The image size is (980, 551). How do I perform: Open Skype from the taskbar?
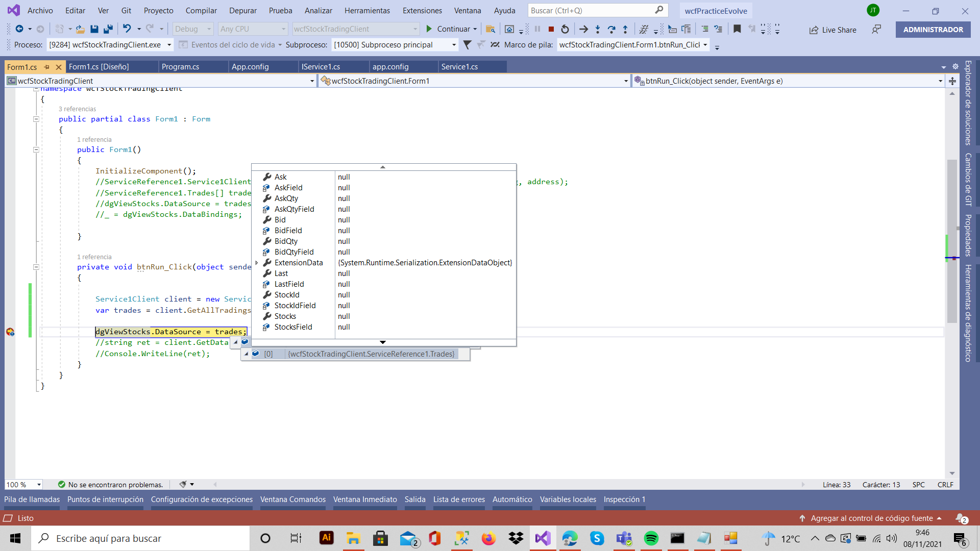tap(597, 538)
